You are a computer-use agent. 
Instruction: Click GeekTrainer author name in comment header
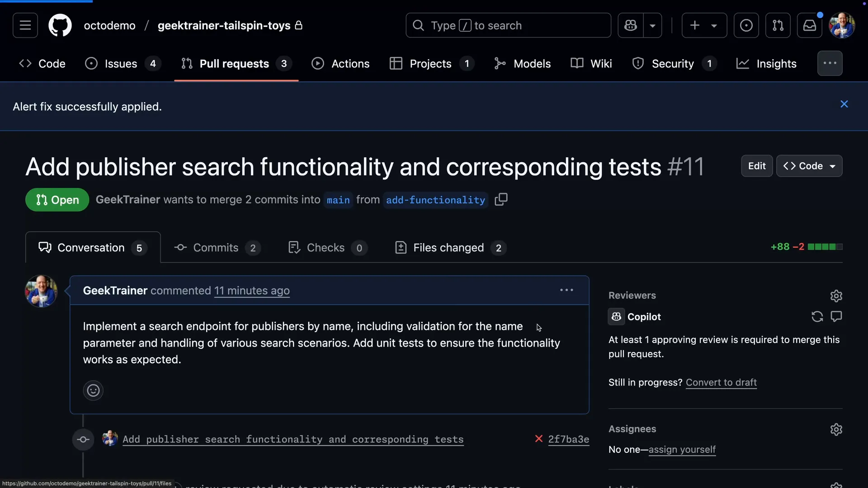tap(115, 291)
